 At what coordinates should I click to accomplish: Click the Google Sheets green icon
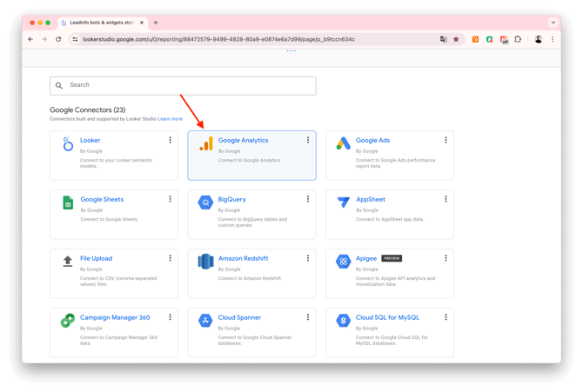click(68, 203)
